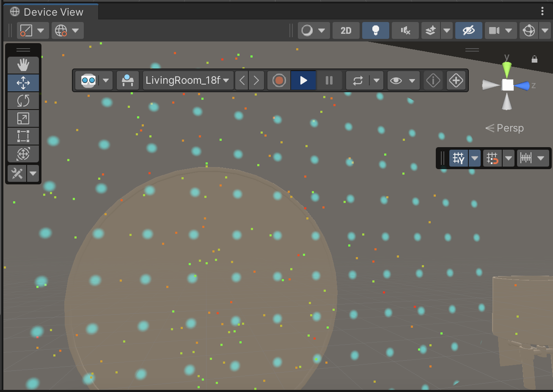Pause the simulation playback
This screenshot has width=553, height=392.
click(329, 80)
